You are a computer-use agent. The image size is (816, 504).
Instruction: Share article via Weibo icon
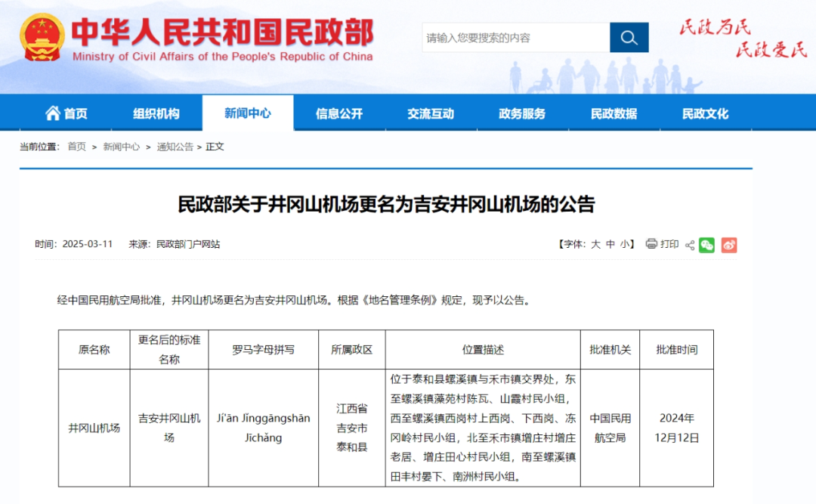point(728,245)
